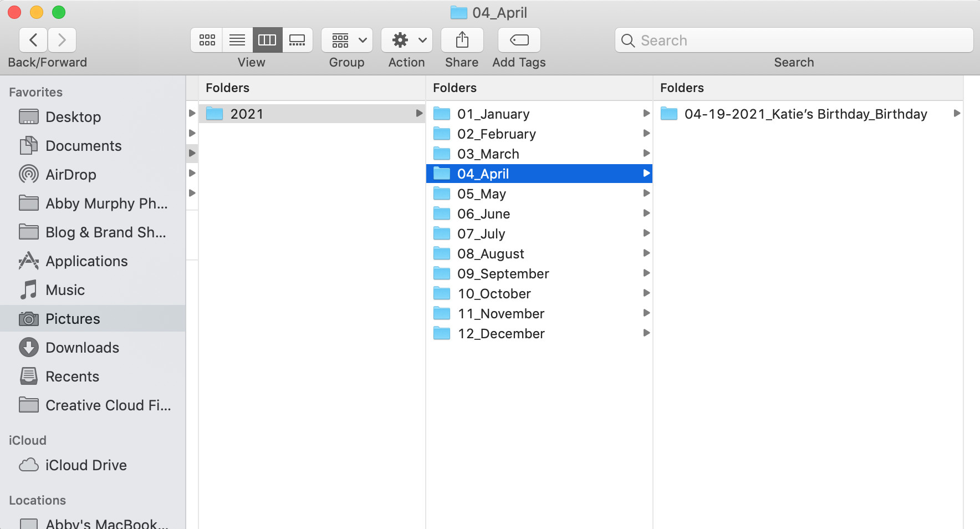Select the 05_May folder
The width and height of the screenshot is (980, 529).
(x=539, y=194)
